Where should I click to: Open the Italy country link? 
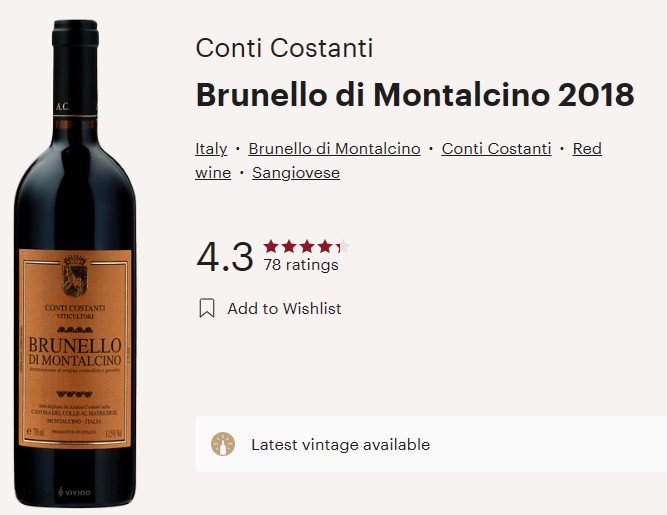pos(211,149)
